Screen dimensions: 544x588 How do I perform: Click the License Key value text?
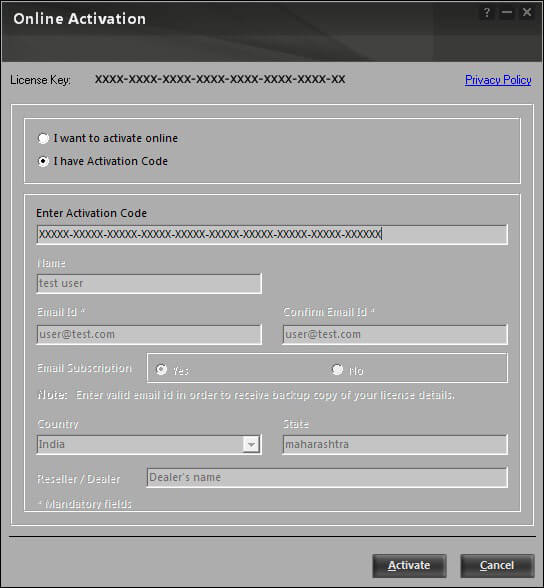pyautogui.click(x=220, y=80)
